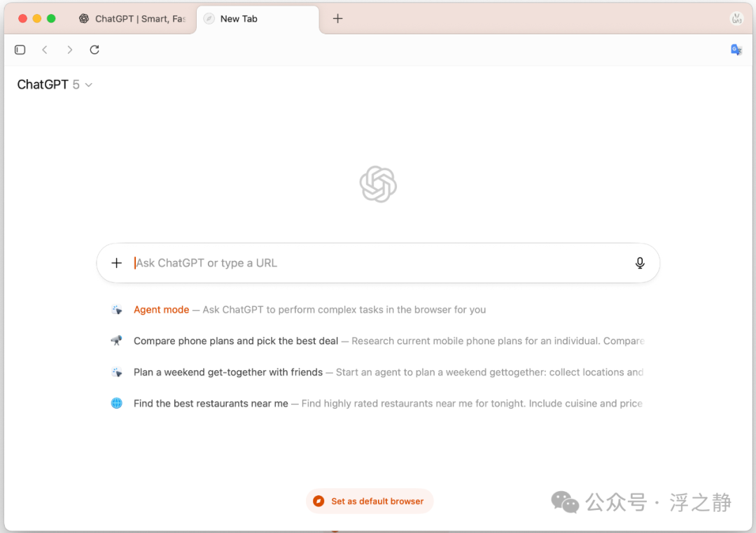Choose Find the best restaurants near me
756x533 pixels.
377,404
